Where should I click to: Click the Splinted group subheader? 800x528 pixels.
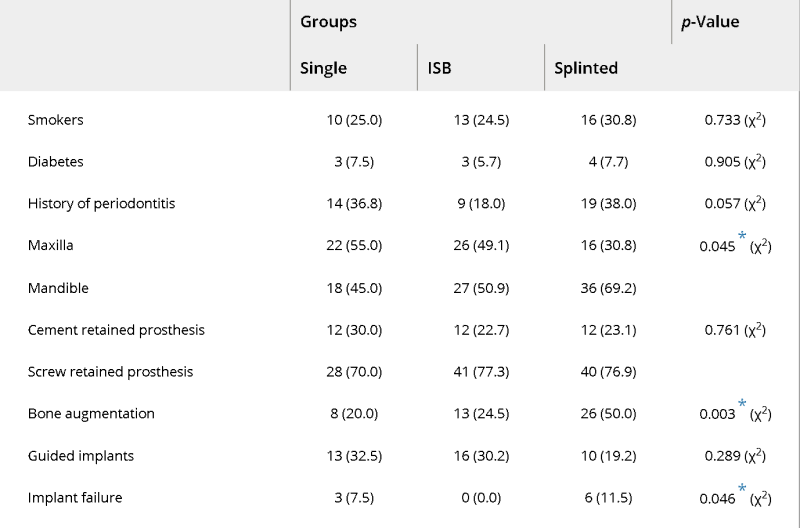pos(586,68)
